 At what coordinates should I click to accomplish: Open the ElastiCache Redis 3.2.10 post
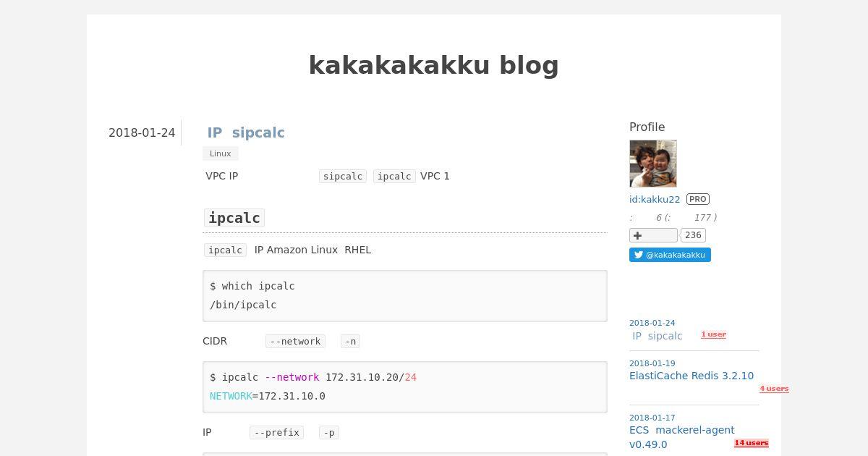click(692, 376)
